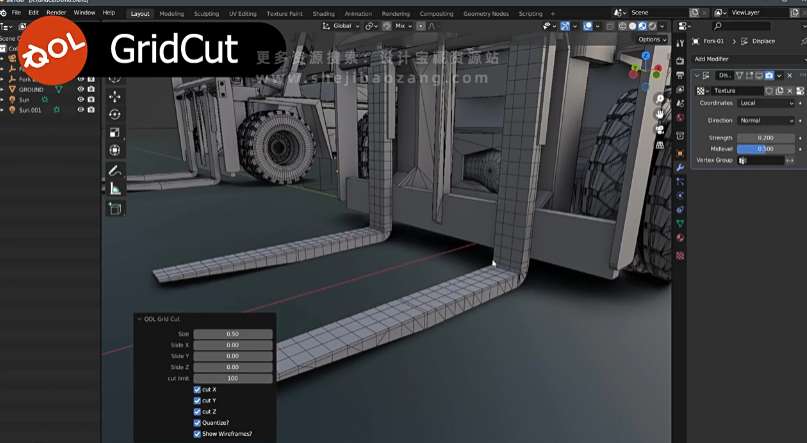Switch to the UV Editing workspace tab
The width and height of the screenshot is (807, 443).
[242, 14]
